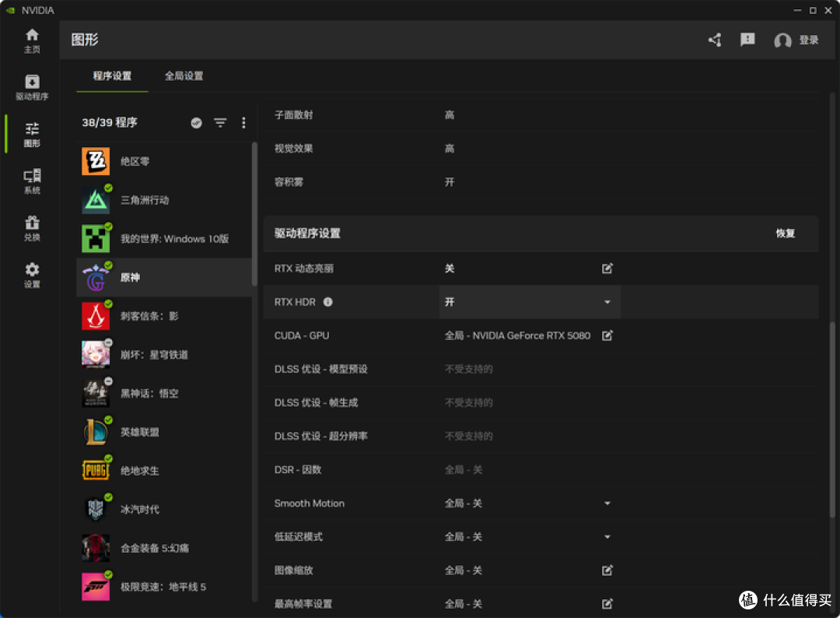Select 绝地求生 PUBG in the list
This screenshot has height=618, width=840.
pos(164,471)
